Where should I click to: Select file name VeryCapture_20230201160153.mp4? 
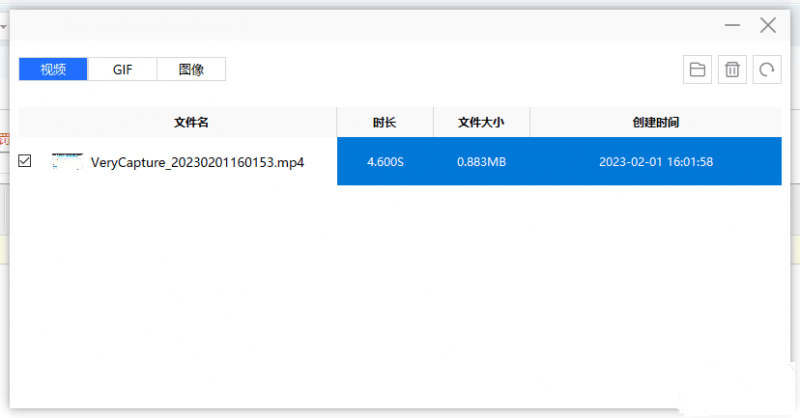[x=197, y=162]
